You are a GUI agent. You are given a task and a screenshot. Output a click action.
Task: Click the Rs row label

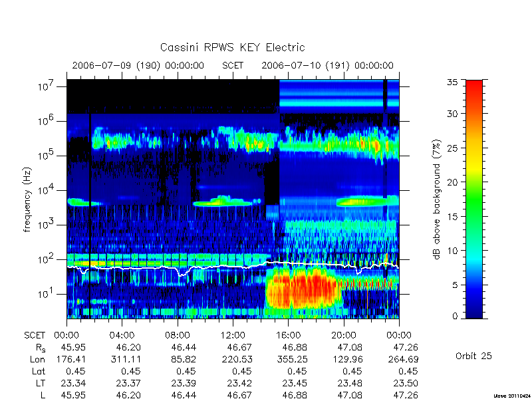pos(40,348)
